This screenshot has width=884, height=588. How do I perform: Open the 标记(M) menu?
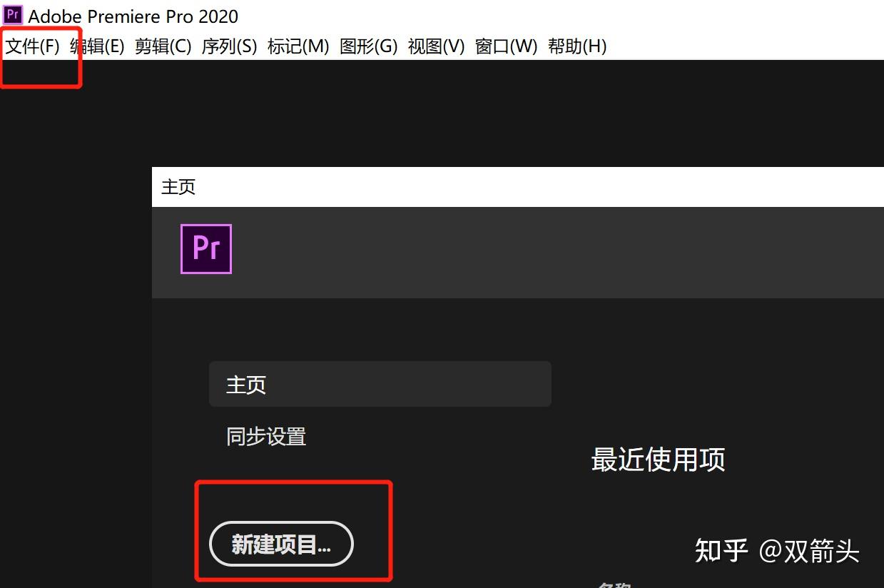[299, 46]
